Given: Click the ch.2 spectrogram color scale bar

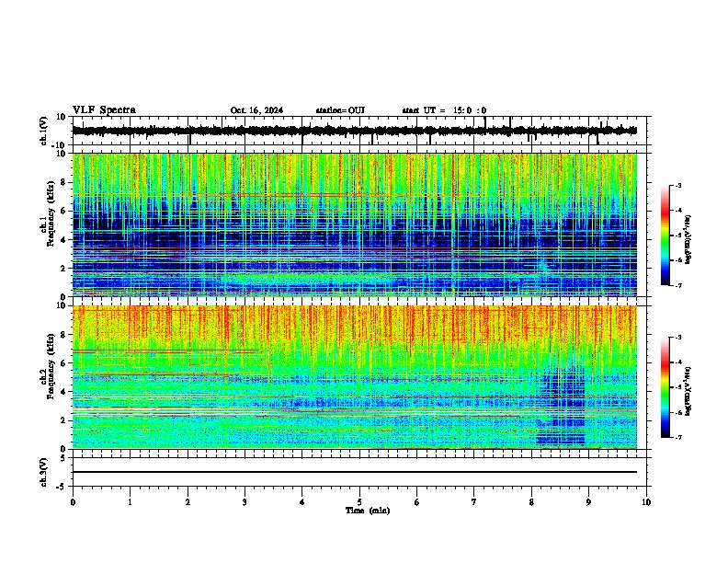Looking at the screenshot, I should 665,387.
